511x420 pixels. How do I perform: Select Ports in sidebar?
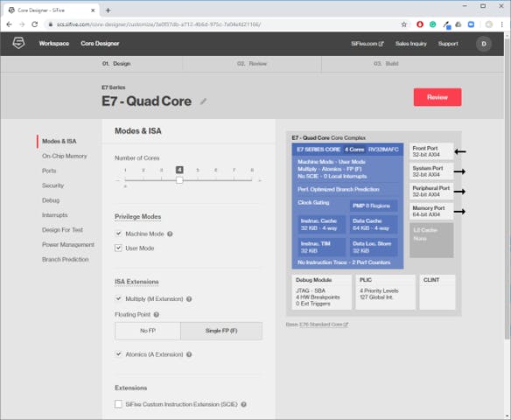click(49, 171)
